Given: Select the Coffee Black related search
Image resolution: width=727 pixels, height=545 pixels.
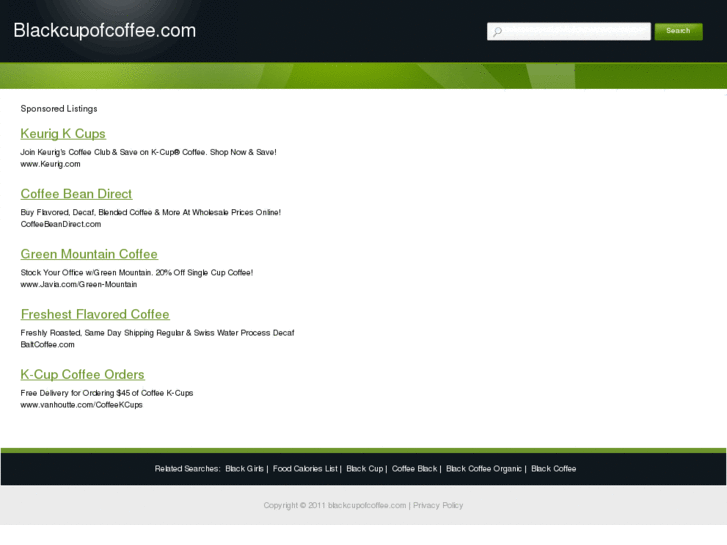Looking at the screenshot, I should (415, 468).
